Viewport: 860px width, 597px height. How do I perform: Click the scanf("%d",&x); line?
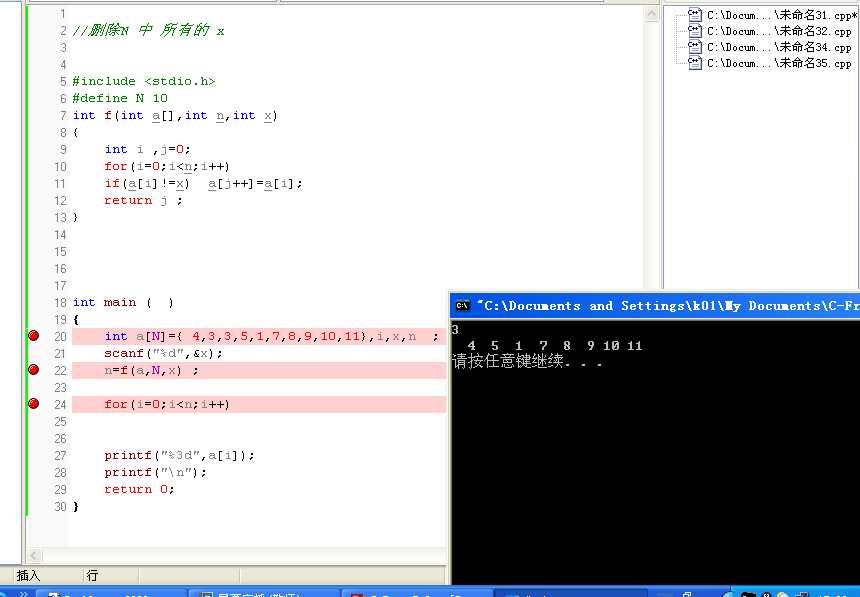point(163,353)
